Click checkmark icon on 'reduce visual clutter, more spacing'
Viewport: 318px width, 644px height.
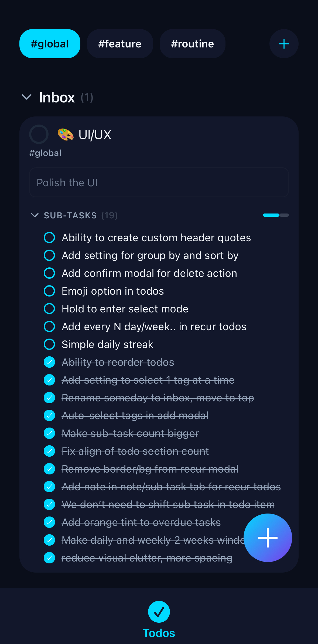(x=49, y=558)
